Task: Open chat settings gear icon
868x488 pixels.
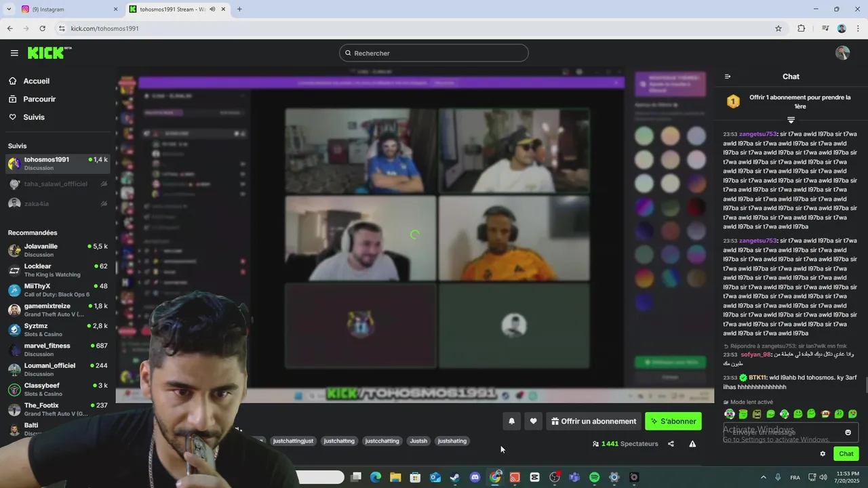Action: point(823,453)
